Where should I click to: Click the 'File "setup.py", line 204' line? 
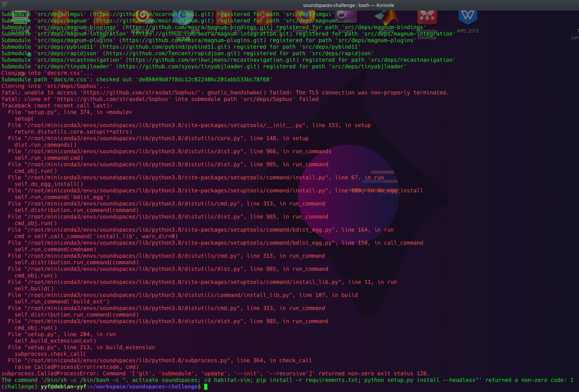pos(62,334)
